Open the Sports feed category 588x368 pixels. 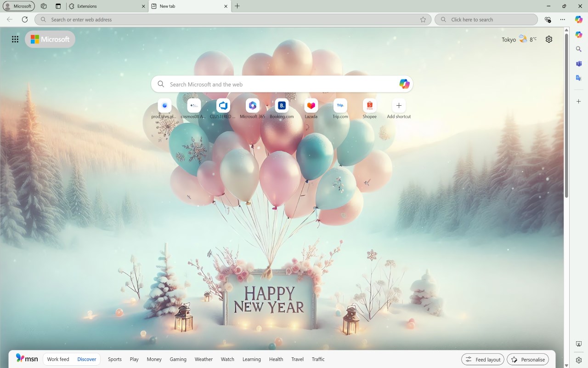click(115, 359)
